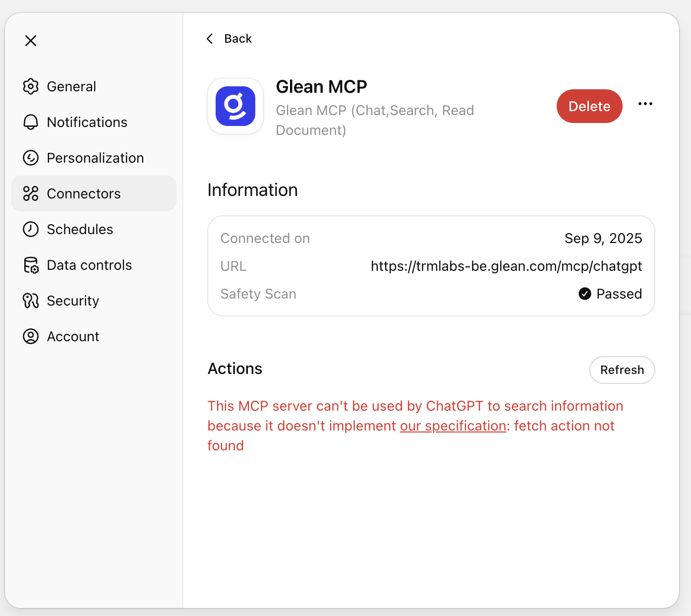Open the 'our specification' link
The height and width of the screenshot is (616, 691).
(x=453, y=426)
